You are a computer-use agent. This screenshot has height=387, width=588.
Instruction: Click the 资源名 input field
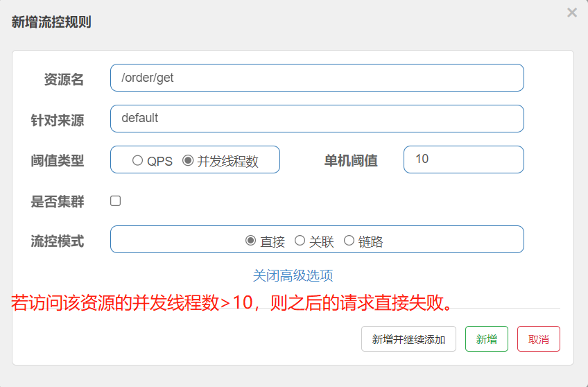coord(316,78)
